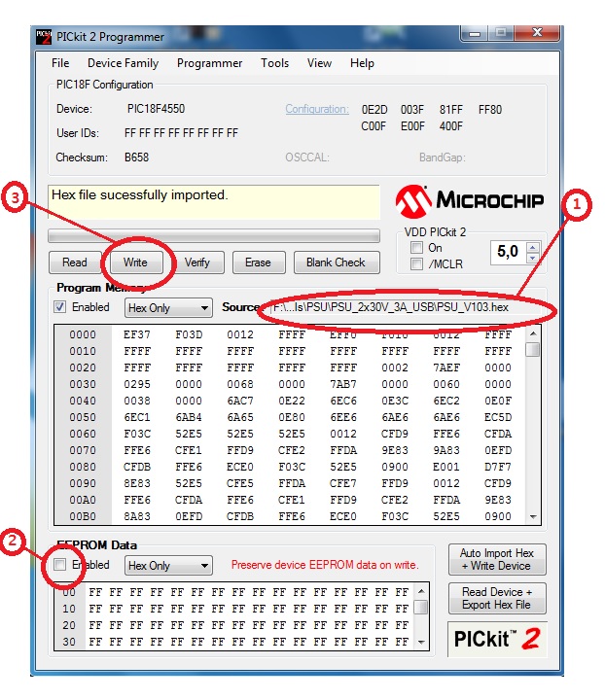Click the EEPROM Data scrollbar thumb
Viewport: 605px width, 700px height.
click(x=420, y=607)
